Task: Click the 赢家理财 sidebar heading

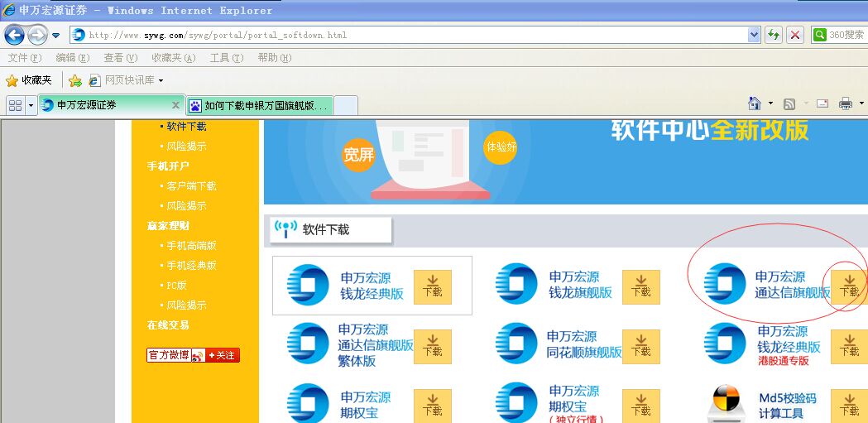Action: [168, 225]
